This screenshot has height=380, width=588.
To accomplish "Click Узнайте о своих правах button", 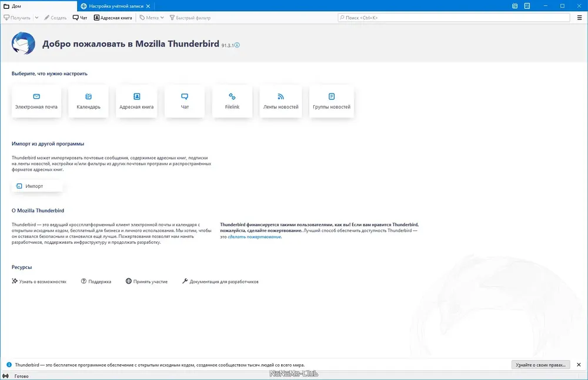I will (x=540, y=365).
